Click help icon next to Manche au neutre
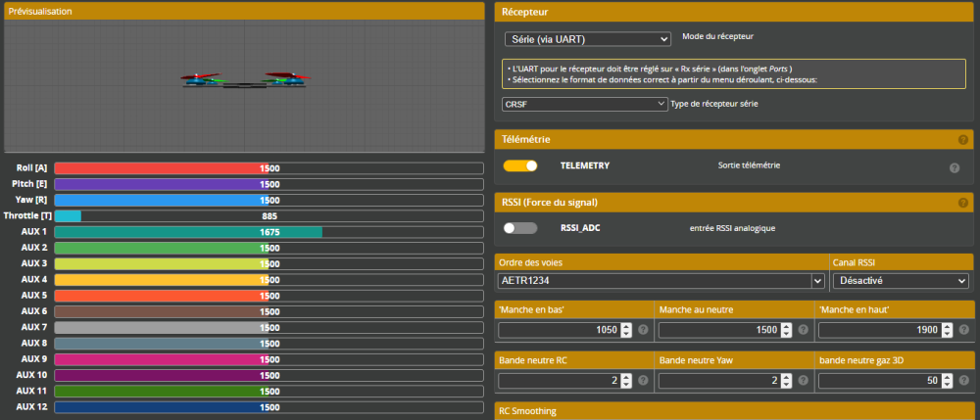980x420 pixels. point(803,330)
